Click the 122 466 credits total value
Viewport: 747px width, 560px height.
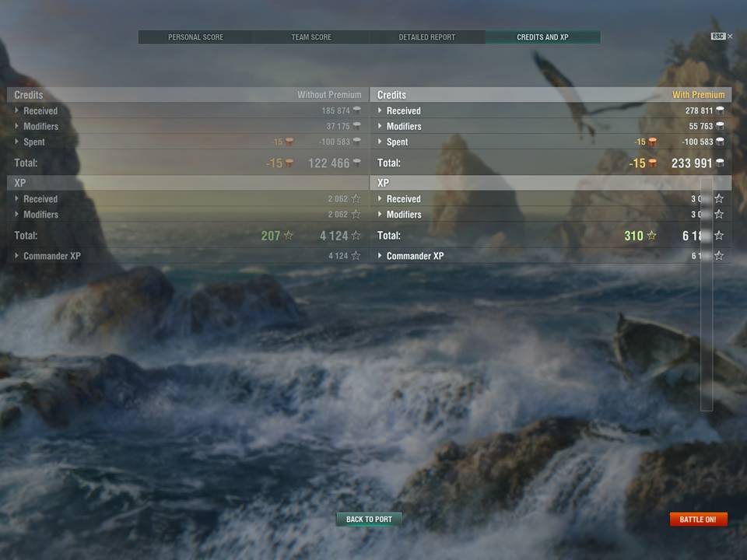[328, 163]
